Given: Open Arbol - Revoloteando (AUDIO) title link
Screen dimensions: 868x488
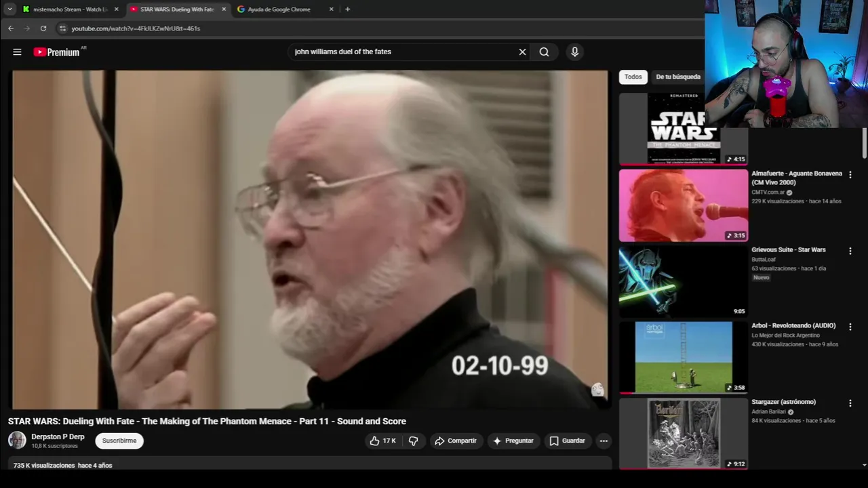Looking at the screenshot, I should (x=793, y=325).
